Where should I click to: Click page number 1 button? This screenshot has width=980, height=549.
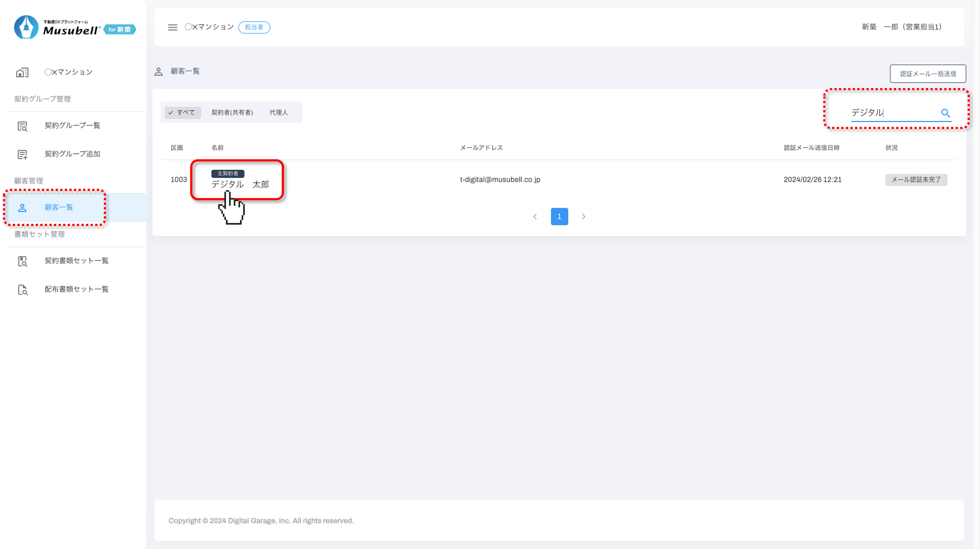[x=559, y=216]
